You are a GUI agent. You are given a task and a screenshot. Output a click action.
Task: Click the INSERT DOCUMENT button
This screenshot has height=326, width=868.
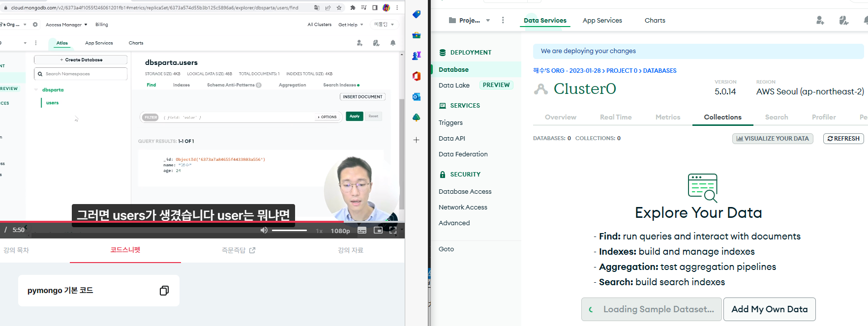pyautogui.click(x=362, y=97)
